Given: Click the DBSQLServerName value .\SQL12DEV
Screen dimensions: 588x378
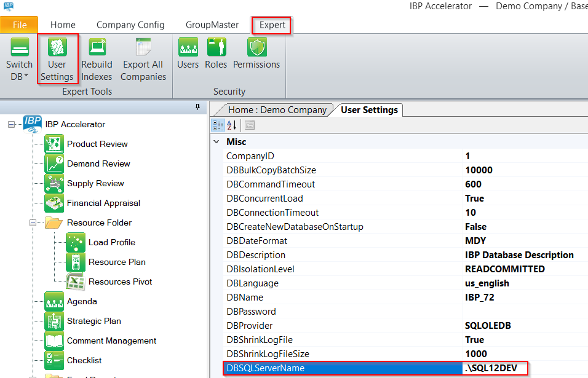Looking at the screenshot, I should pos(491,368).
